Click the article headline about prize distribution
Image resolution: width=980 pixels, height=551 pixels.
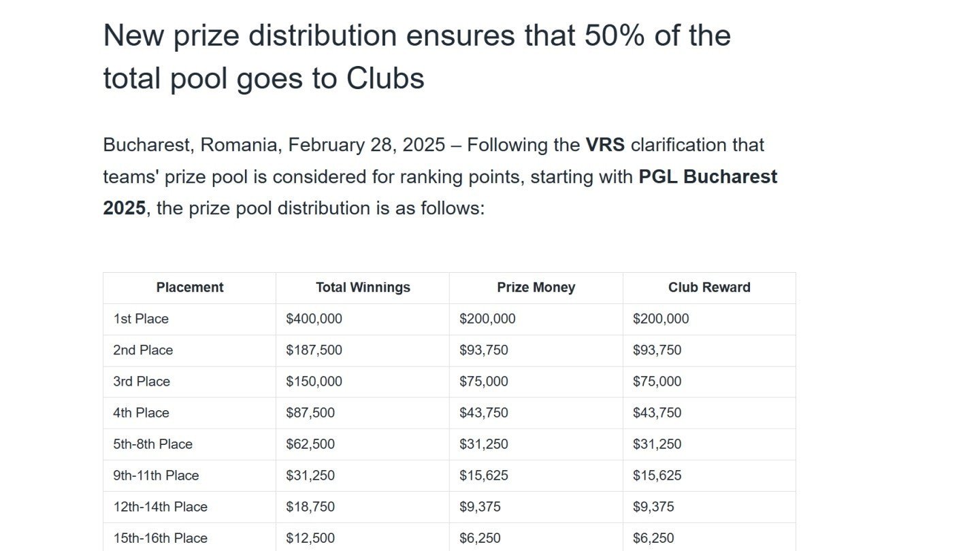tap(416, 56)
